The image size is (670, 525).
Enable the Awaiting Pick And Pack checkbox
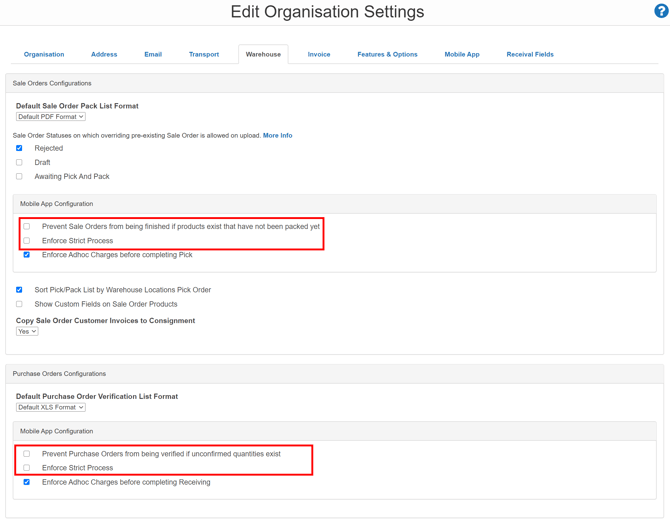[19, 176]
